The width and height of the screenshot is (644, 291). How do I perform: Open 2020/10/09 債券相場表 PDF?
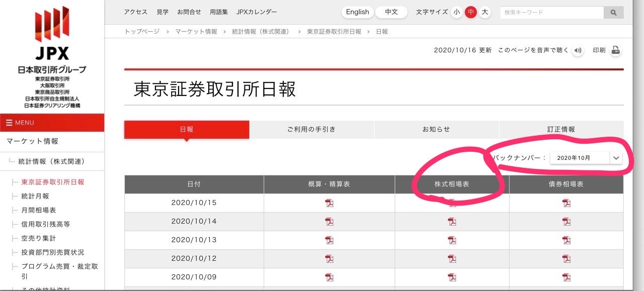tap(567, 277)
